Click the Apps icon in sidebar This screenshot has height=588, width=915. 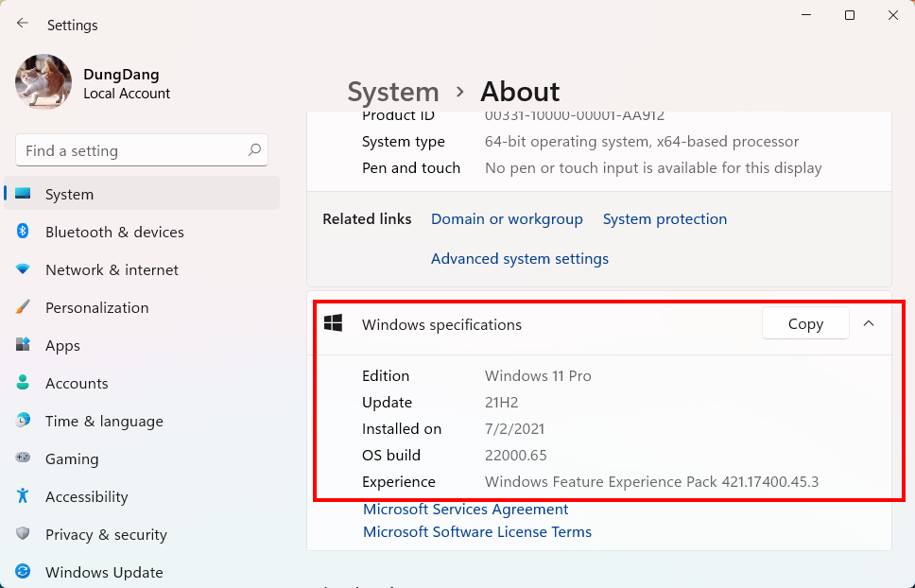[x=23, y=345]
